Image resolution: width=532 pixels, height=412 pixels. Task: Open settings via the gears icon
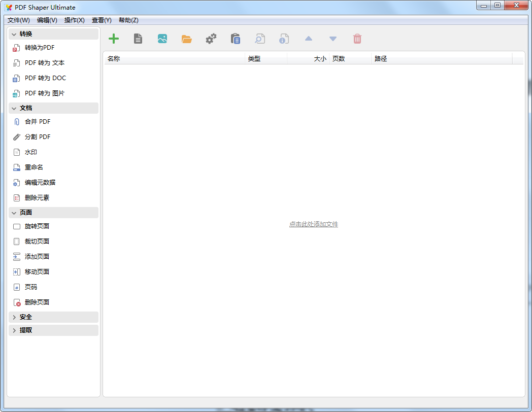tap(211, 39)
